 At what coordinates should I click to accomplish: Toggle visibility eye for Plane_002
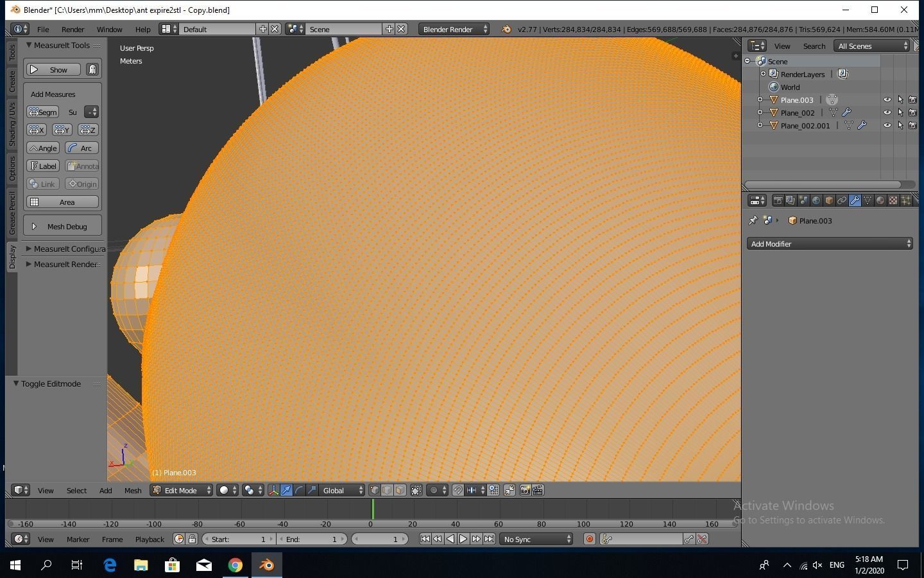coord(887,112)
